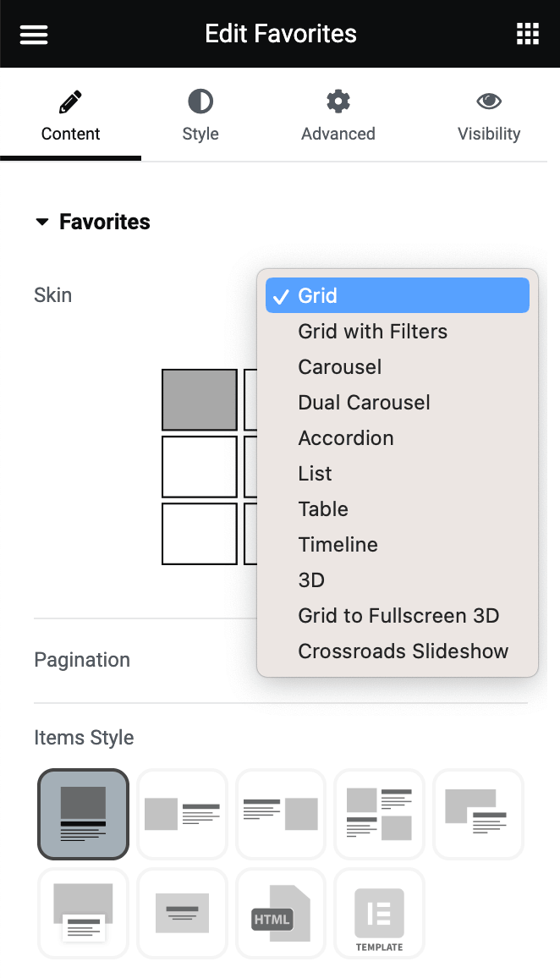This screenshot has width=560, height=978.
Task: Select image-above-text items style
Action: pos(84,814)
